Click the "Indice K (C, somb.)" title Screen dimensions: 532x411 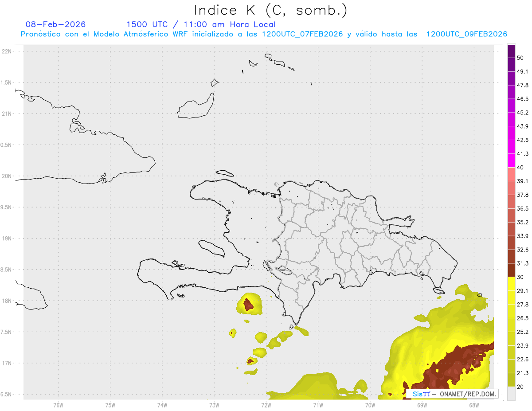coord(270,10)
